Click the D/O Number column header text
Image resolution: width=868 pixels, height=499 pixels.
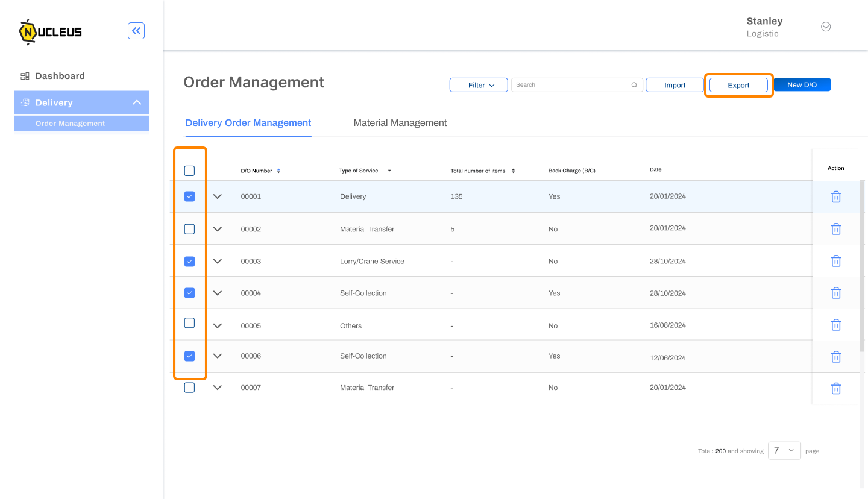click(x=257, y=171)
